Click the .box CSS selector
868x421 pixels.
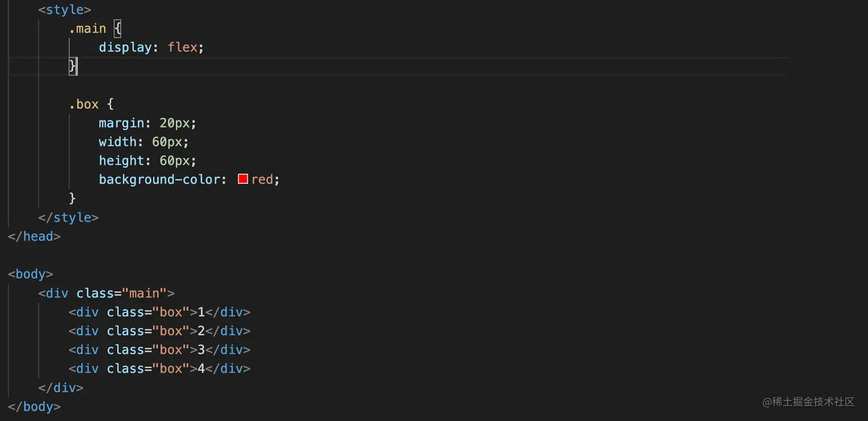pyautogui.click(x=84, y=104)
